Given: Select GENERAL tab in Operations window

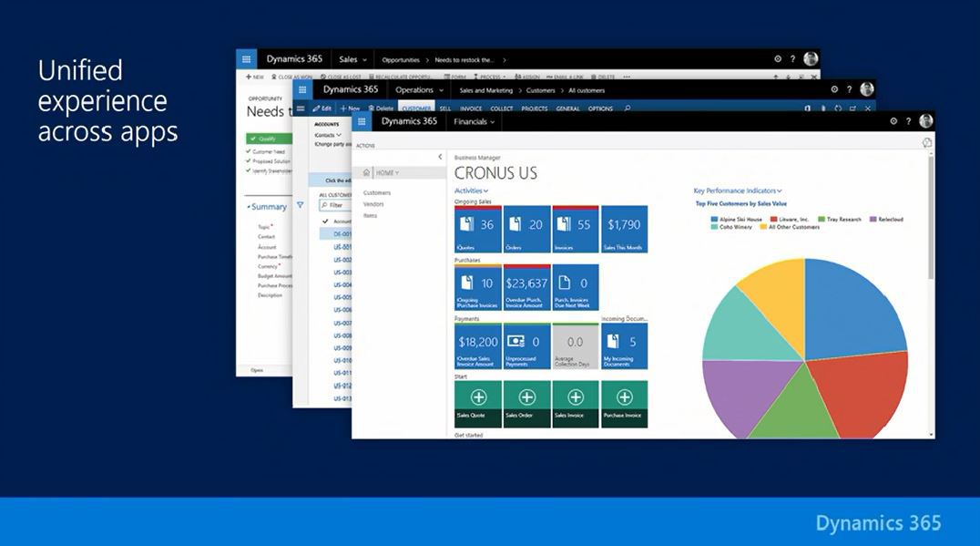Looking at the screenshot, I should pos(568,108).
